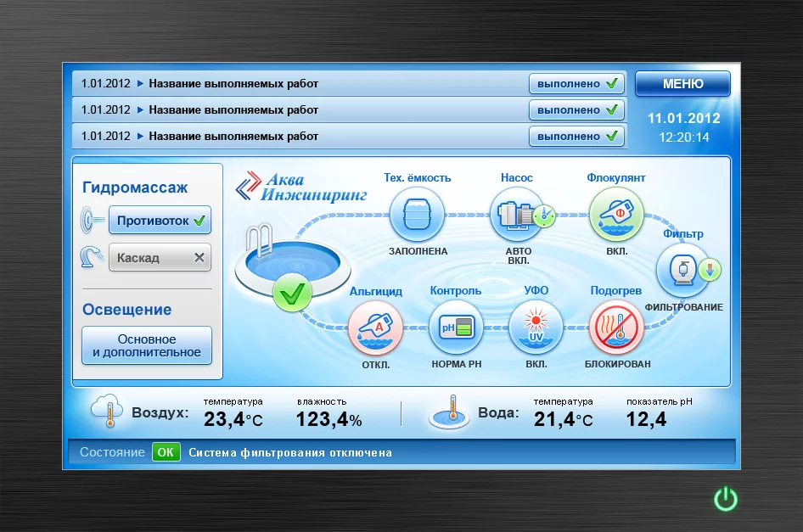Toggle the Каскад hydromassage button
The height and width of the screenshot is (532, 803).
coord(160,257)
